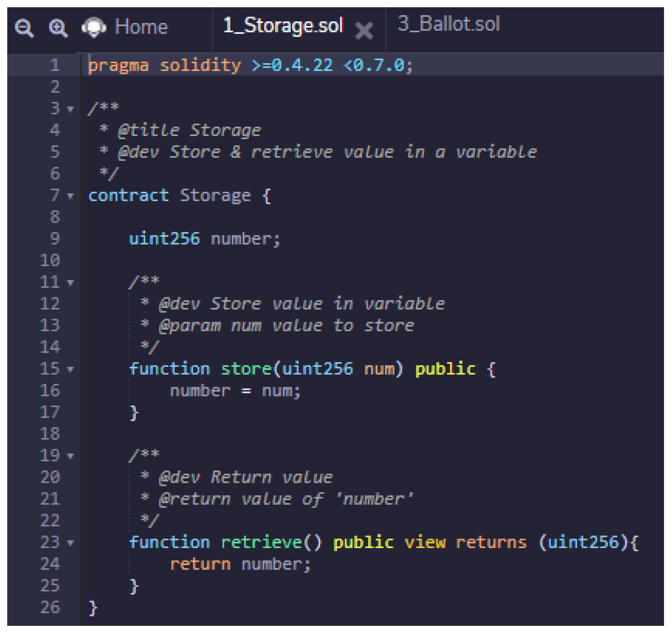
Task: Collapse the doc comment starting at line 11
Action: click(x=70, y=283)
